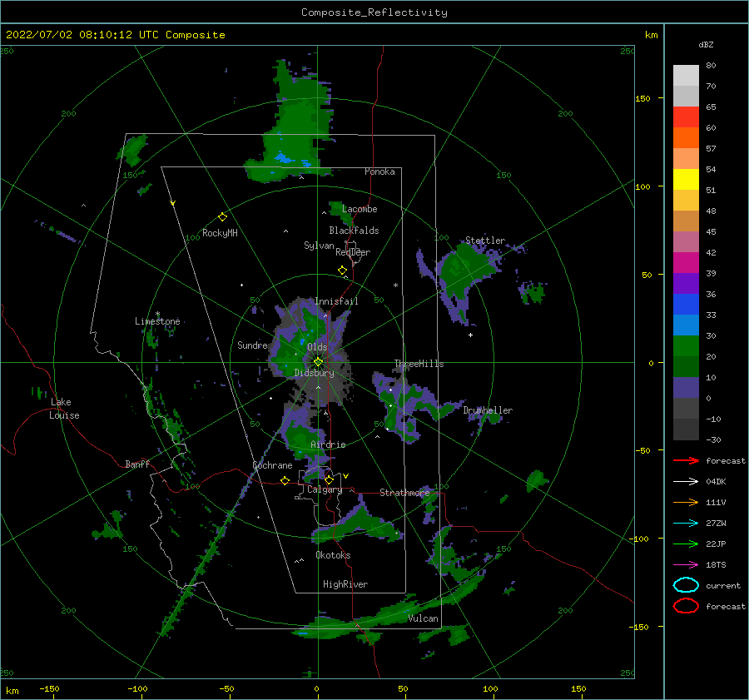The width and height of the screenshot is (749, 700).
Task: Click the ThreeHills town label
Action: (x=419, y=364)
